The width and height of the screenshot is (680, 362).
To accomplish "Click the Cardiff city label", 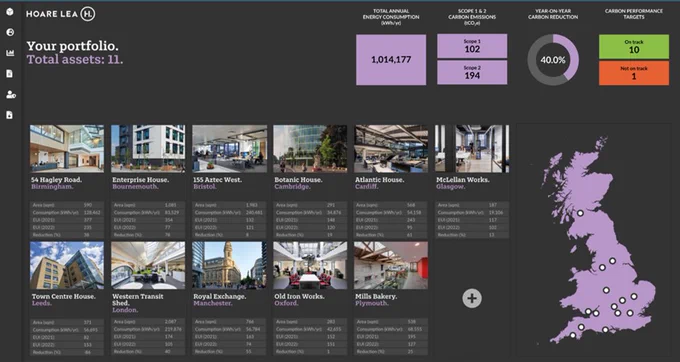I will coord(367,187).
